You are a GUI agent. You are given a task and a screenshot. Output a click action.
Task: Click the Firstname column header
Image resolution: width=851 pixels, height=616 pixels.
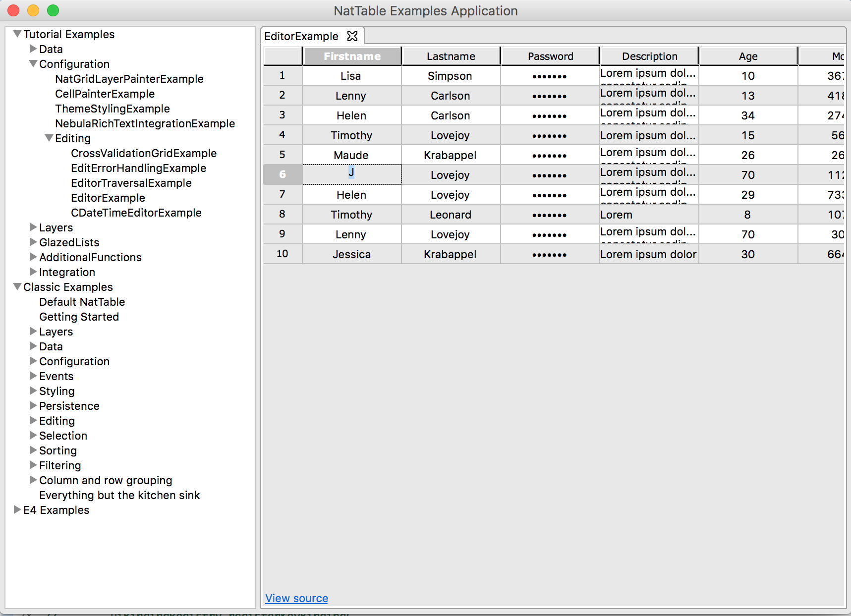352,56
